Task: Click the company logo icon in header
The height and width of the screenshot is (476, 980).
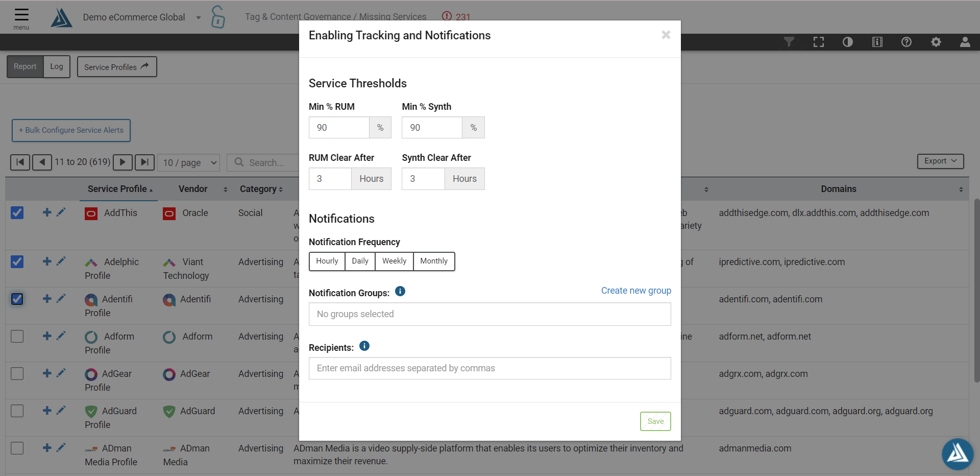Action: 61,17
